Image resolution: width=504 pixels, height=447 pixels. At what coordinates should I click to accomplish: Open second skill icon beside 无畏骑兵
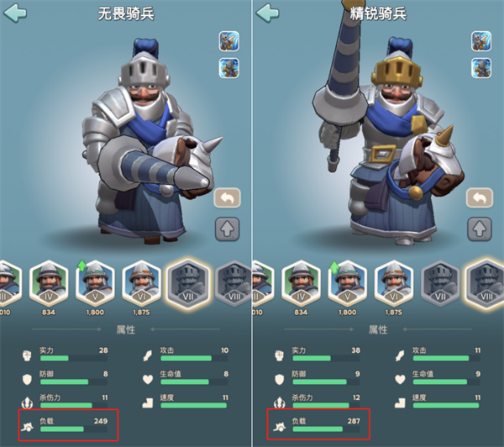(228, 68)
